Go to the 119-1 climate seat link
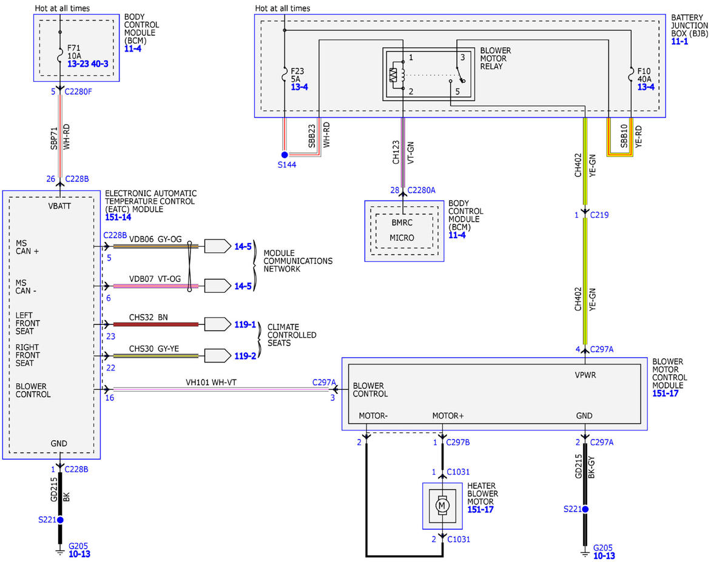 pyautogui.click(x=246, y=325)
